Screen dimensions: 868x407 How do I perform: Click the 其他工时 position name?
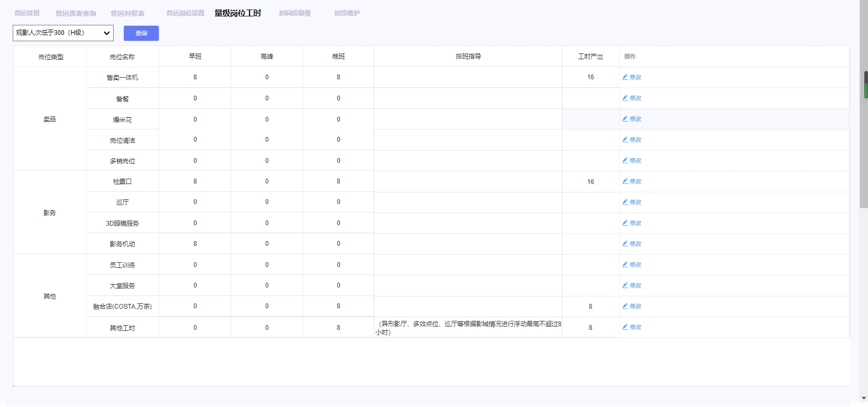[122, 328]
